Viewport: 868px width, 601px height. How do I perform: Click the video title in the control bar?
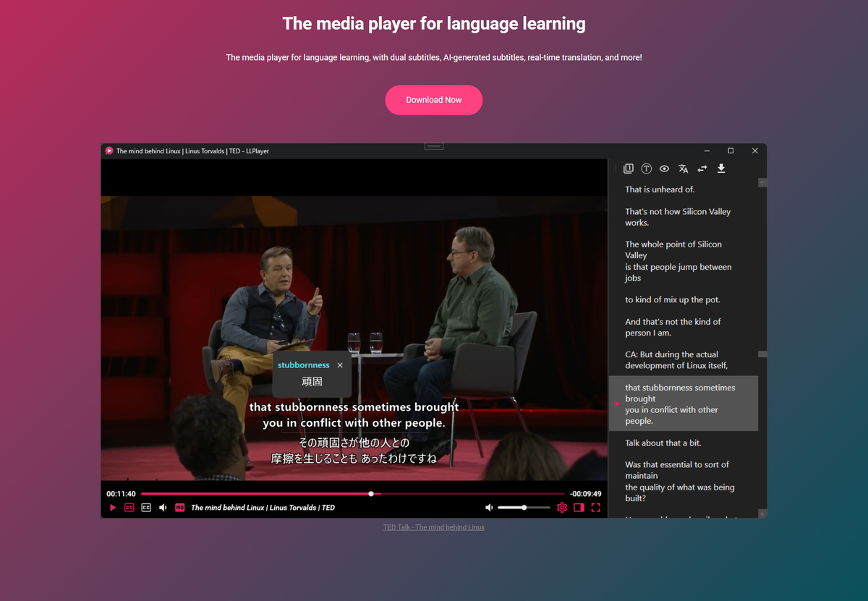263,508
